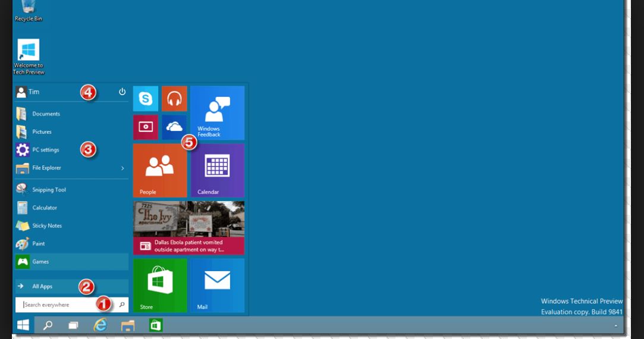
Task: Click the power button icon
Action: (x=122, y=92)
